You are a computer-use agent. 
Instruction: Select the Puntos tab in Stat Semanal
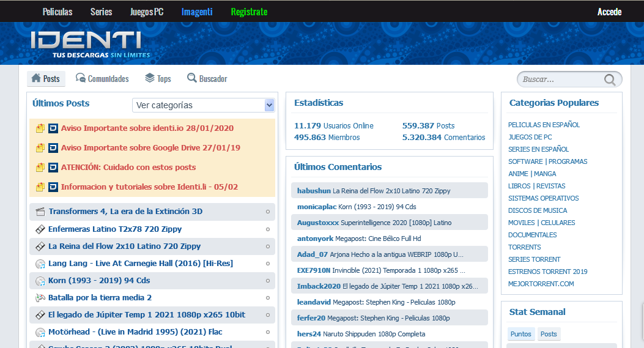pyautogui.click(x=521, y=334)
